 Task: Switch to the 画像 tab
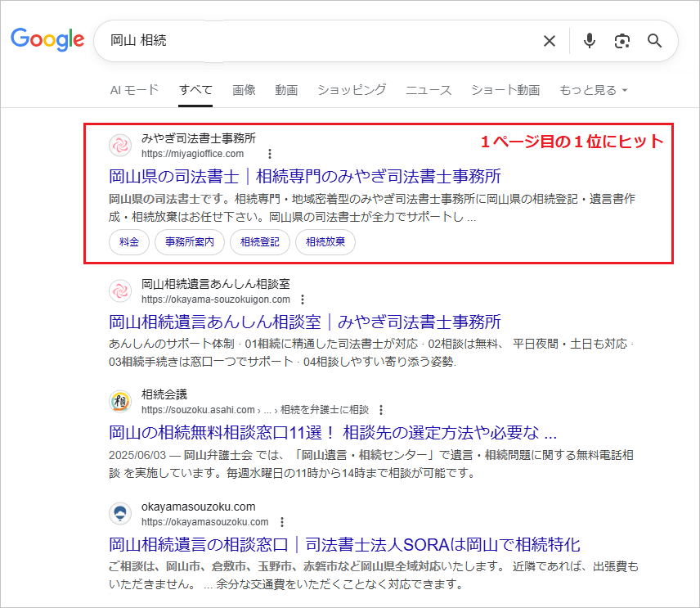244,90
